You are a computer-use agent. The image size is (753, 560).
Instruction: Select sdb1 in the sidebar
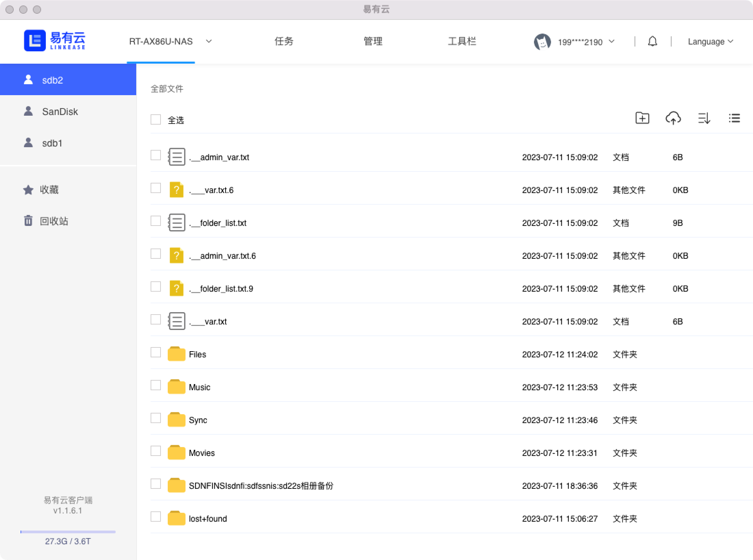tap(68, 143)
